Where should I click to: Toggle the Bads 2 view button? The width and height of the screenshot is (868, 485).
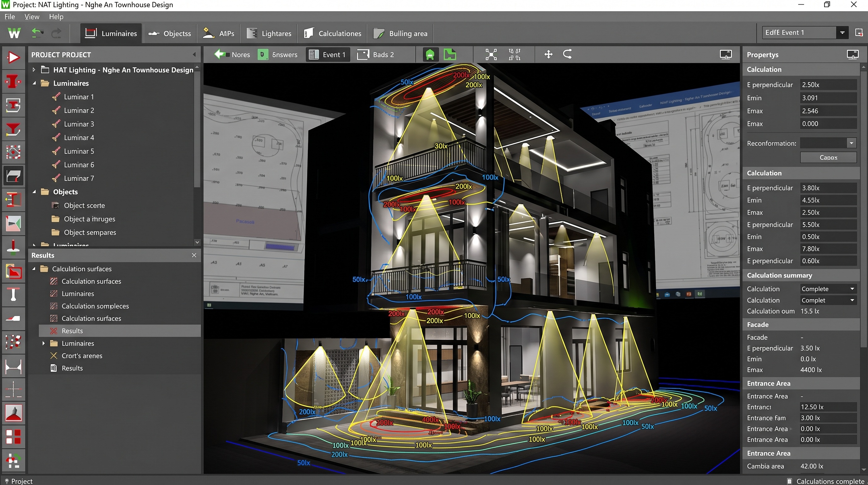tap(376, 55)
